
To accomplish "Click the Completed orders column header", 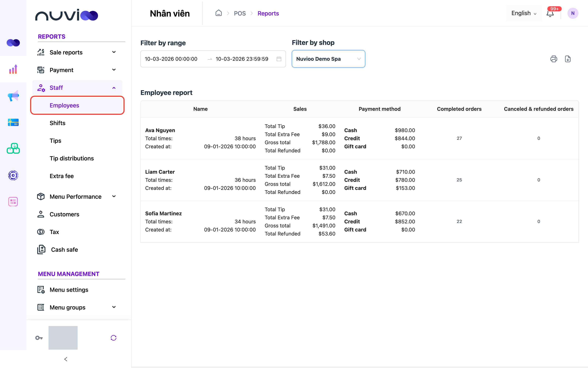I will pos(459,109).
